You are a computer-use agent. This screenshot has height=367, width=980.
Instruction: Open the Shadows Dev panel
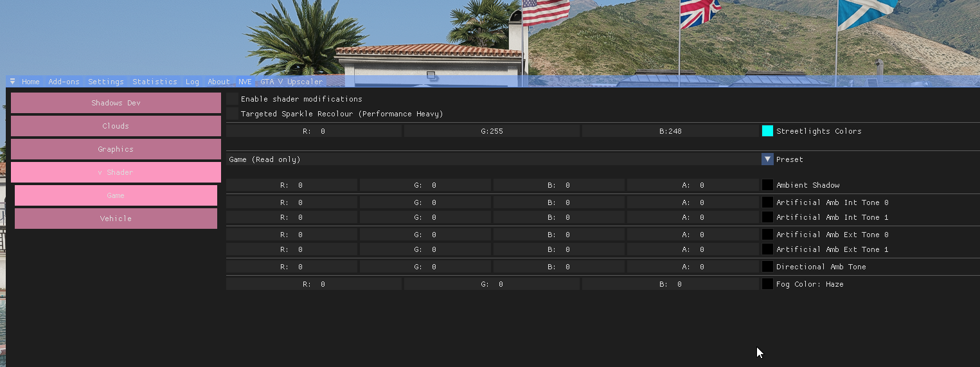[116, 103]
